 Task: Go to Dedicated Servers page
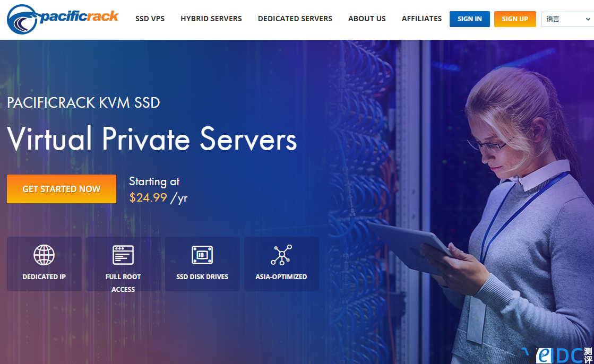pyautogui.click(x=295, y=19)
